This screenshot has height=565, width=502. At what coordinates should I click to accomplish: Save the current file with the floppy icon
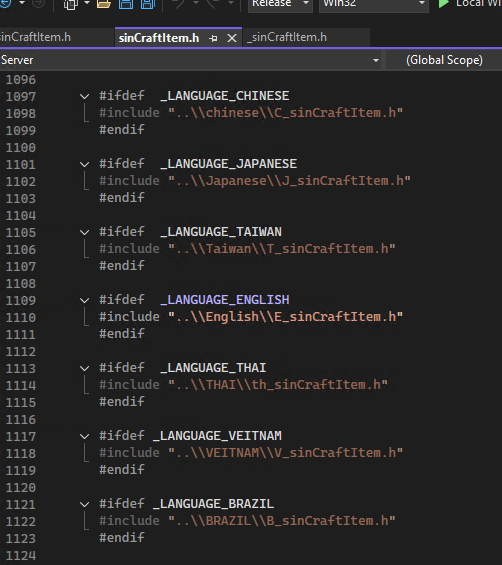pos(126,4)
